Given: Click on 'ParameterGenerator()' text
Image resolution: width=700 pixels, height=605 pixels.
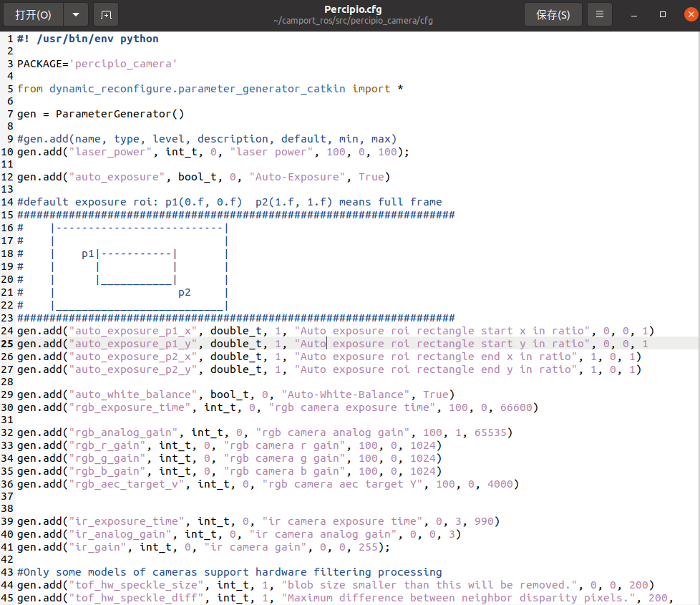Looking at the screenshot, I should coord(120,114).
